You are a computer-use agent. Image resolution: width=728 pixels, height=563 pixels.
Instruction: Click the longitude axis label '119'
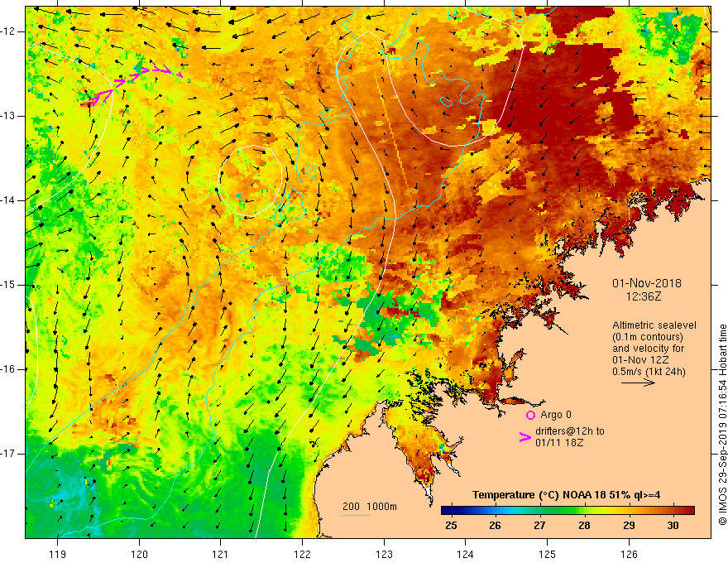[x=58, y=554]
